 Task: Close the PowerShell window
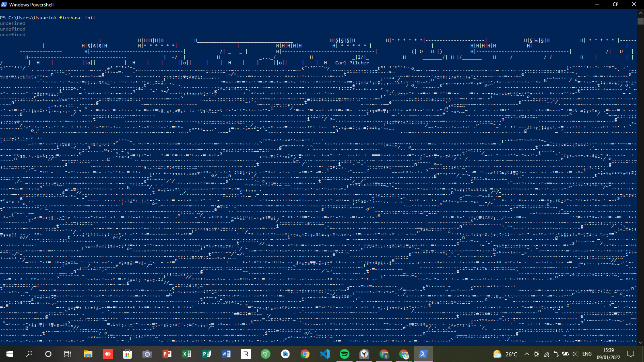pyautogui.click(x=634, y=4)
